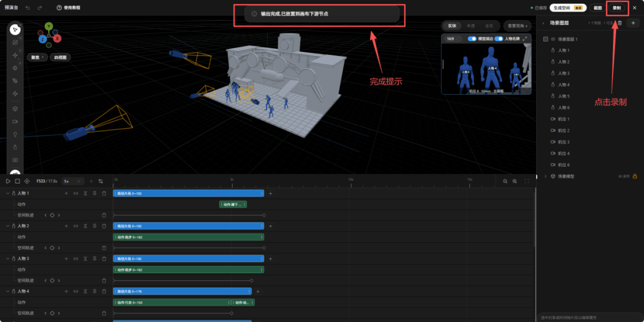The image size is (644, 322).
Task: Switch viewport to 实体 shading mode
Action: click(452, 26)
